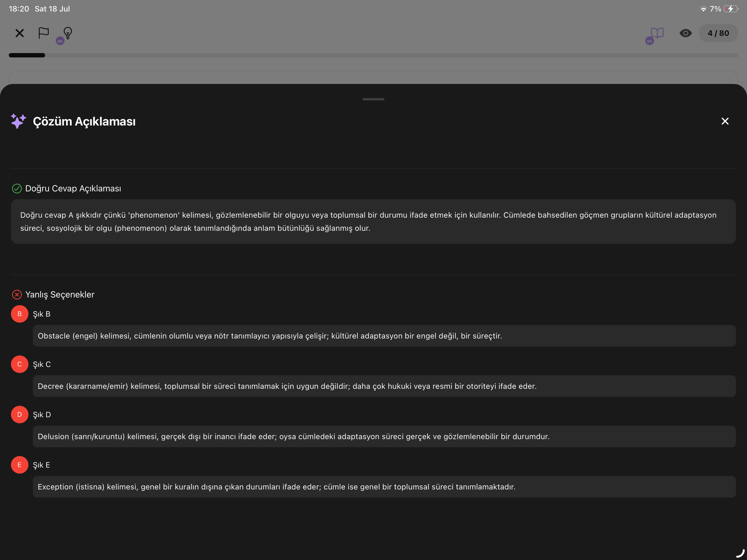The width and height of the screenshot is (747, 560).
Task: Tap the sheet drag handle
Action: [373, 99]
